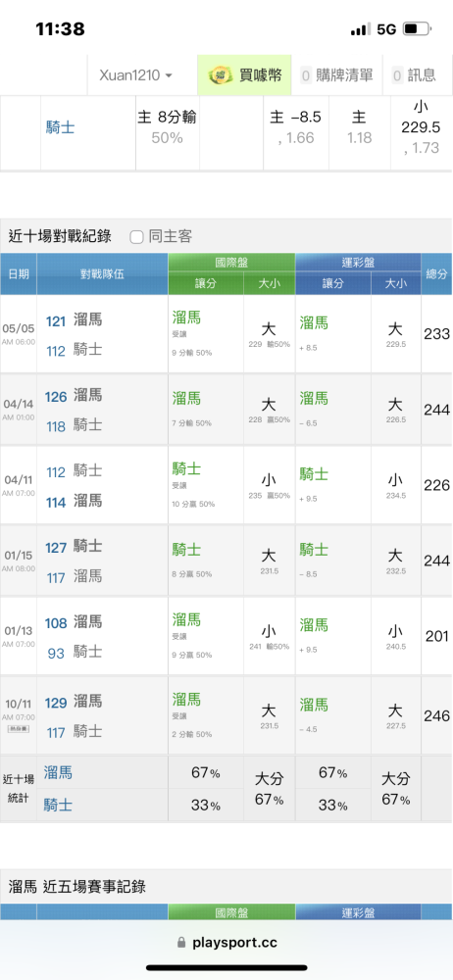
Task: Tap the battery status icon
Action: (x=417, y=29)
